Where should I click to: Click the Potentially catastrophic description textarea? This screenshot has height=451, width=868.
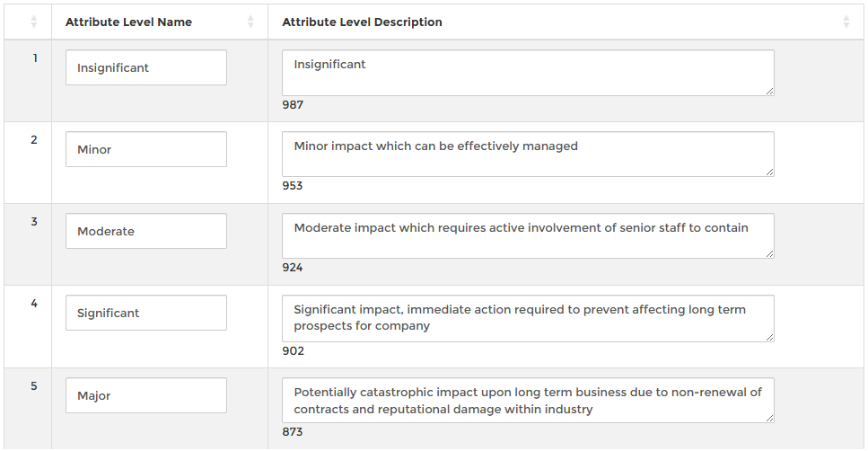[528, 400]
